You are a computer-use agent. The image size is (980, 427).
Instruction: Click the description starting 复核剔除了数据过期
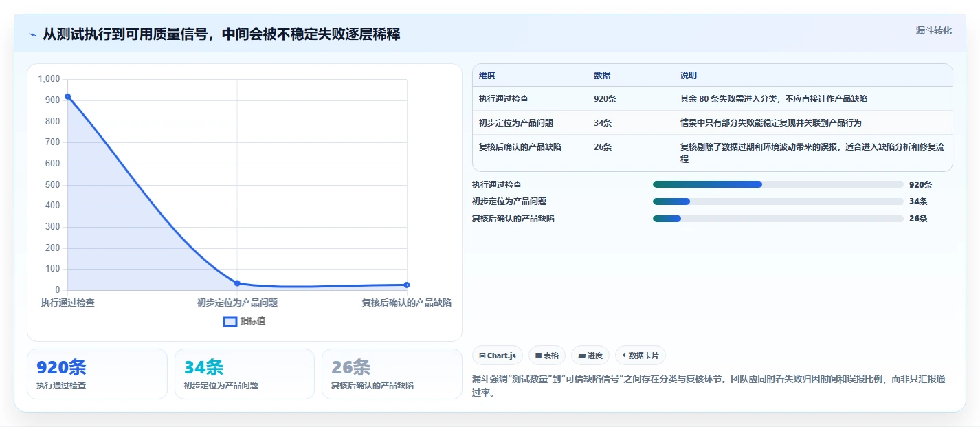click(x=812, y=153)
